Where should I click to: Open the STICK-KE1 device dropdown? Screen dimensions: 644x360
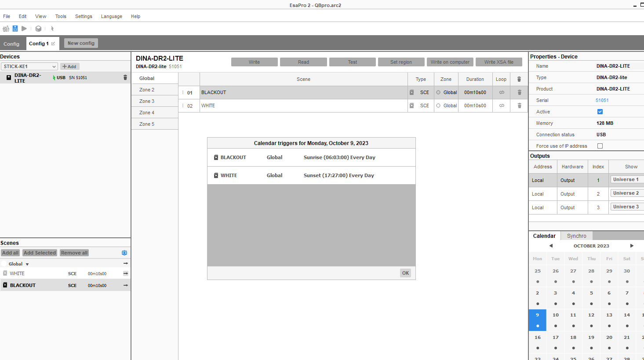click(29, 66)
